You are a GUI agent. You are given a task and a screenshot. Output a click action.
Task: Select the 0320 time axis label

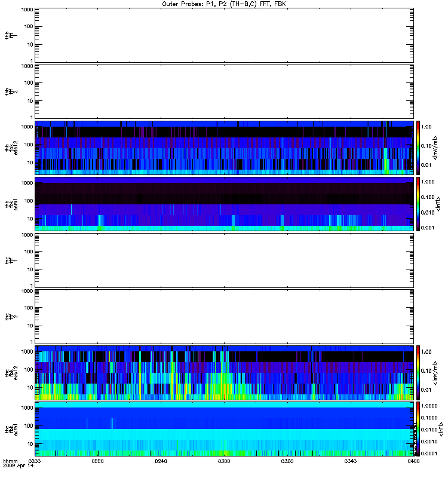click(x=287, y=461)
